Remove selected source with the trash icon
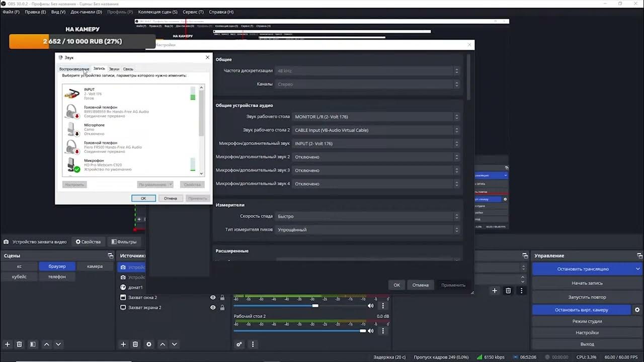The height and width of the screenshot is (362, 644). 135,344
